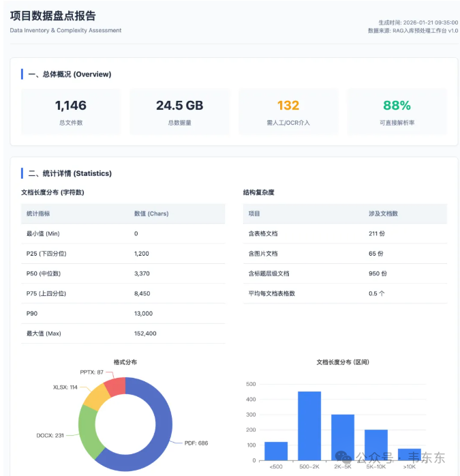Click the <500 x-axis label
Viewport: 460px width, 476px height.
276,466
